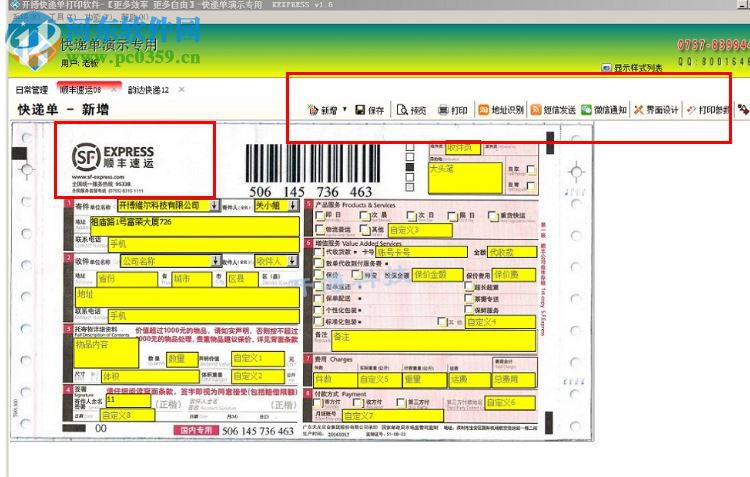Screen dimensions: 750x477
Task: Click the 保价费 insurance fee field
Action: [514, 275]
